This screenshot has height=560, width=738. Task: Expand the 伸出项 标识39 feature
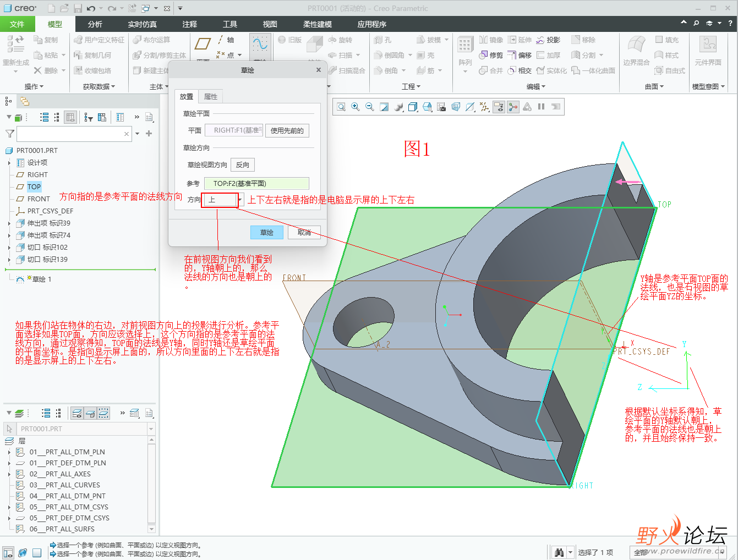(x=9, y=223)
